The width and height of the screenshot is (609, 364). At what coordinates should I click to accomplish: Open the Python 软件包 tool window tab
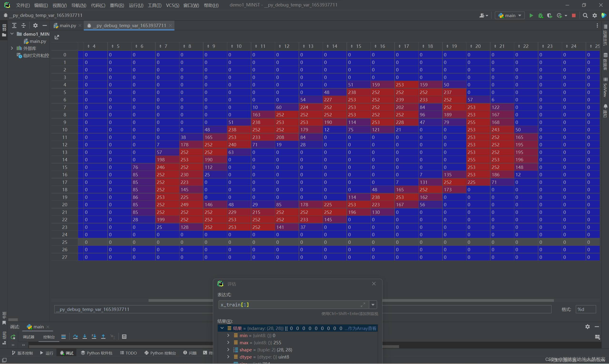pos(97,353)
